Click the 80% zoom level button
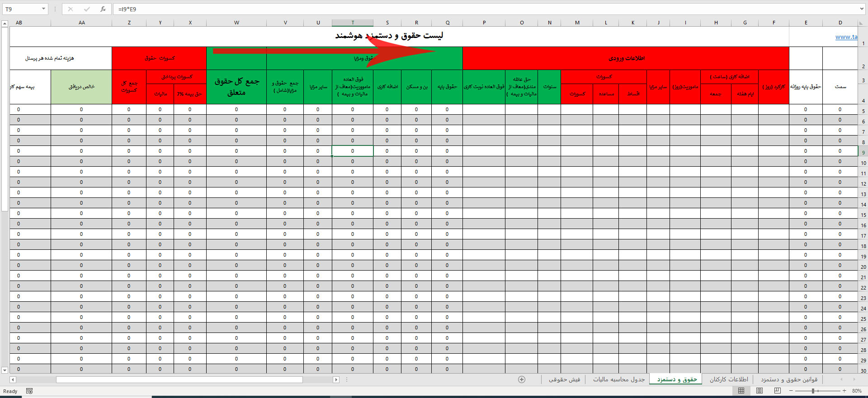Screen dimensions: 868x398 pyautogui.click(x=857, y=391)
